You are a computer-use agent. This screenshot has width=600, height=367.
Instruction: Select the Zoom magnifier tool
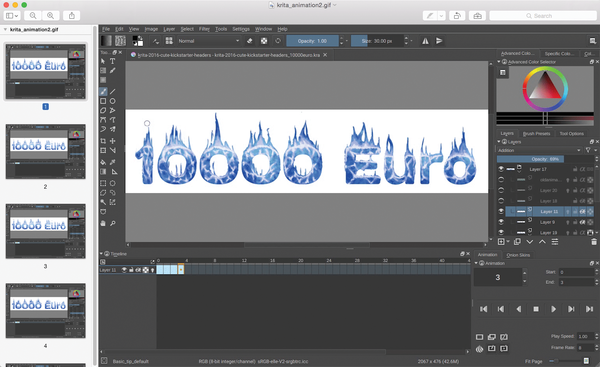coord(112,223)
